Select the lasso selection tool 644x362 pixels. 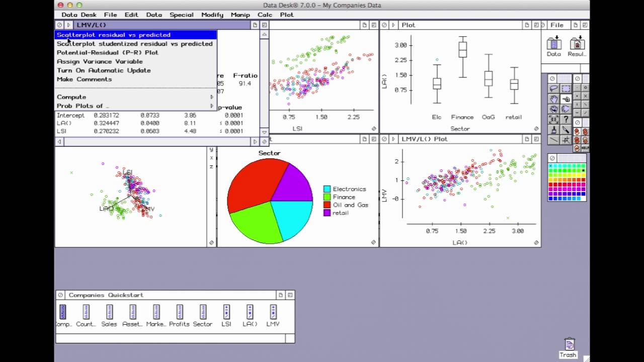click(554, 88)
